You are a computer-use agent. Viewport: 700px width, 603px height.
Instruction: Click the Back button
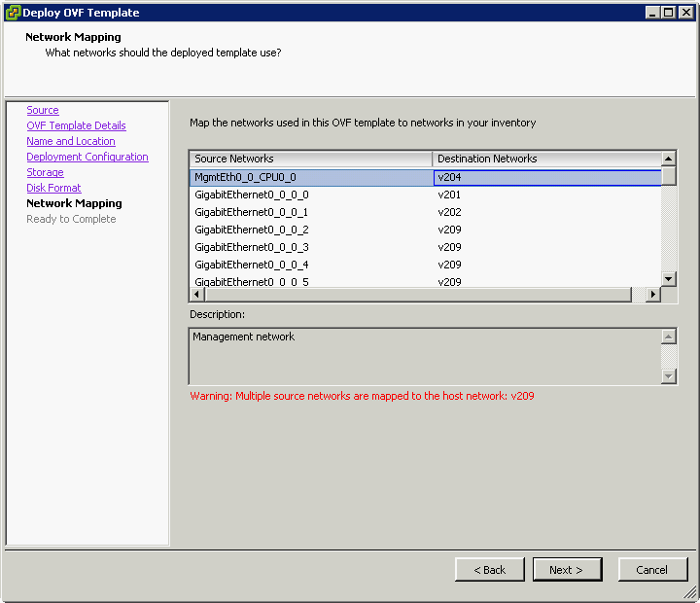pyautogui.click(x=490, y=570)
